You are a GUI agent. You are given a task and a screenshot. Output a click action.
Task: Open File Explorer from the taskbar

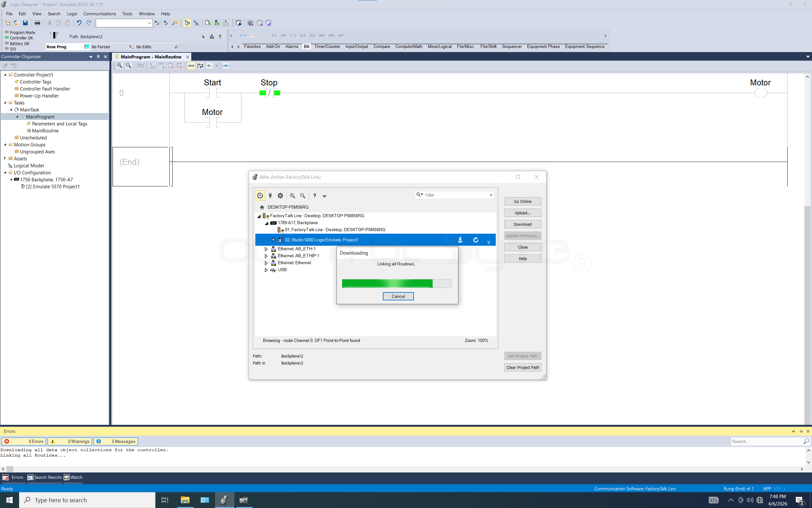(185, 500)
